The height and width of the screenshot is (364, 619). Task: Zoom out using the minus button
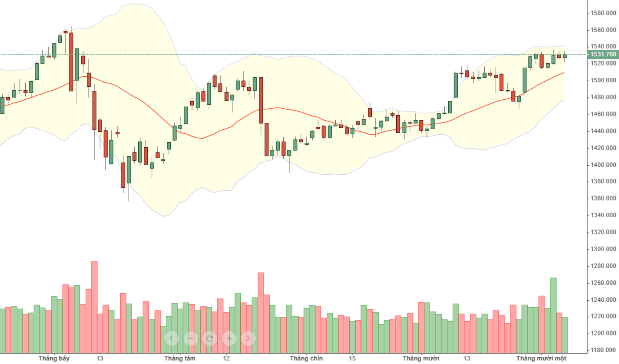[x=191, y=338]
